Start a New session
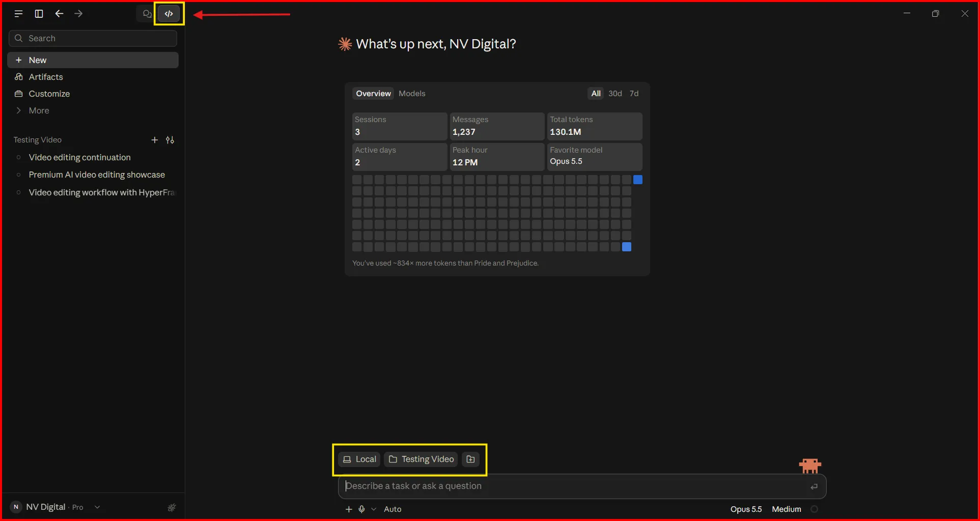980x521 pixels. pyautogui.click(x=93, y=60)
